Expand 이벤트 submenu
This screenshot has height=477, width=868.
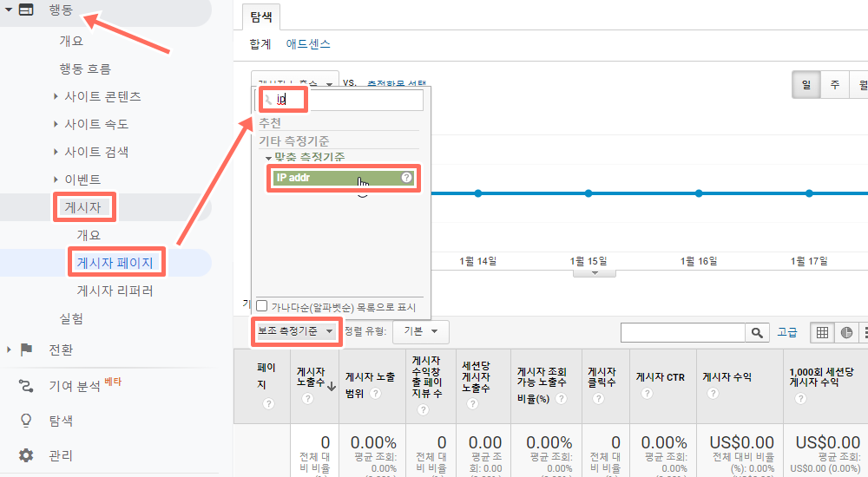pyautogui.click(x=56, y=180)
